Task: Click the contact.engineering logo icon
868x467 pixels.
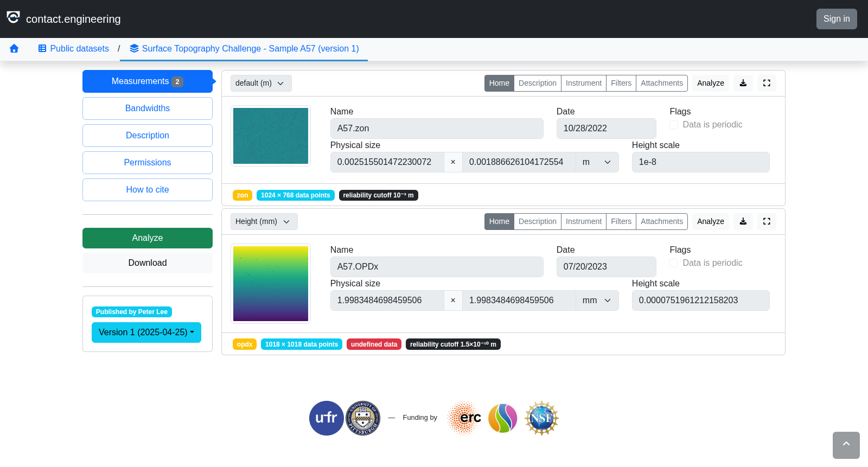Action: click(13, 17)
